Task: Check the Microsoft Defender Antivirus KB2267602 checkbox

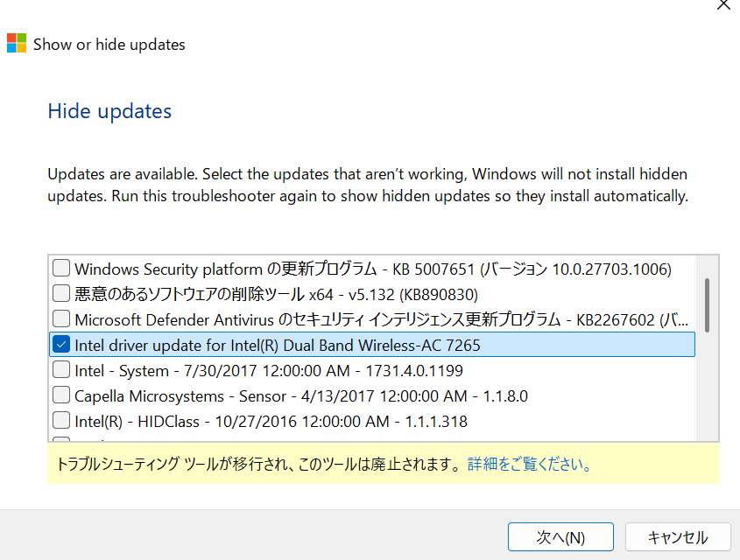Action: [x=61, y=318]
